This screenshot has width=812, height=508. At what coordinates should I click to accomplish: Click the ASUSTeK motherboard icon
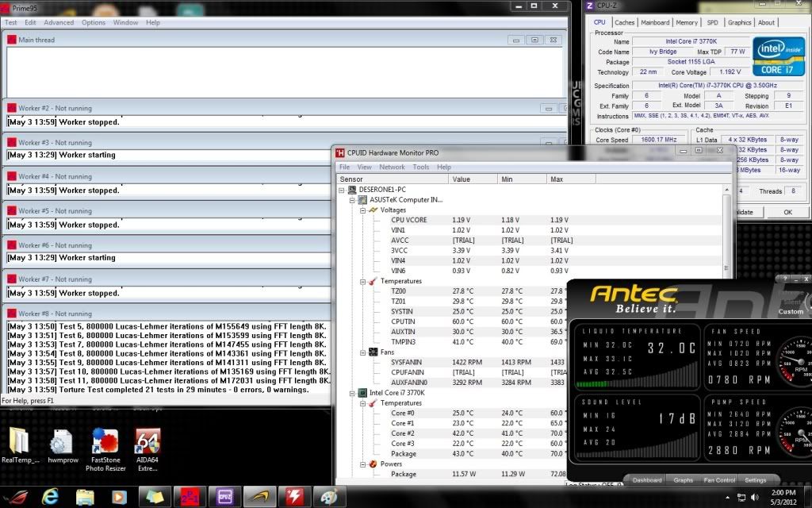click(x=362, y=199)
